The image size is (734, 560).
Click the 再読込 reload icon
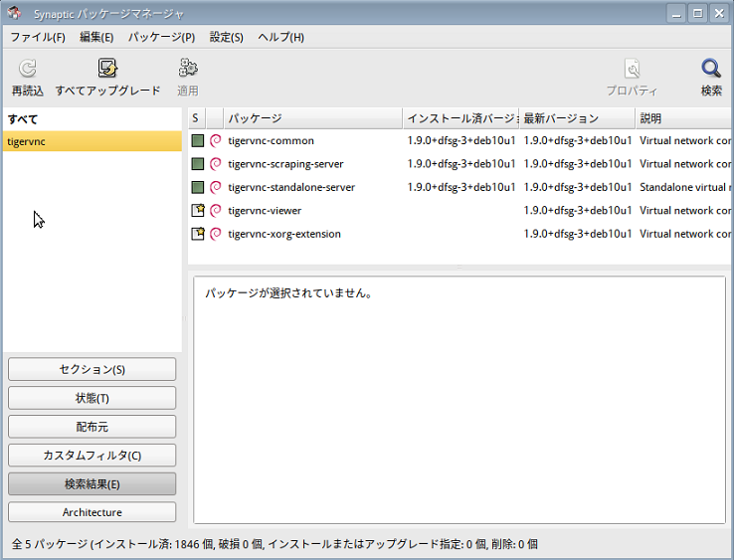tap(28, 69)
